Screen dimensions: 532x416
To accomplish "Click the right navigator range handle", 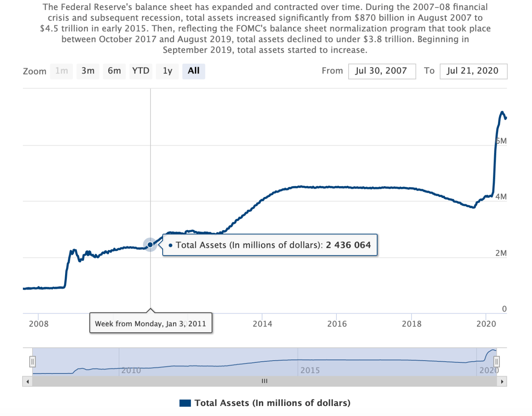I will [x=497, y=361].
